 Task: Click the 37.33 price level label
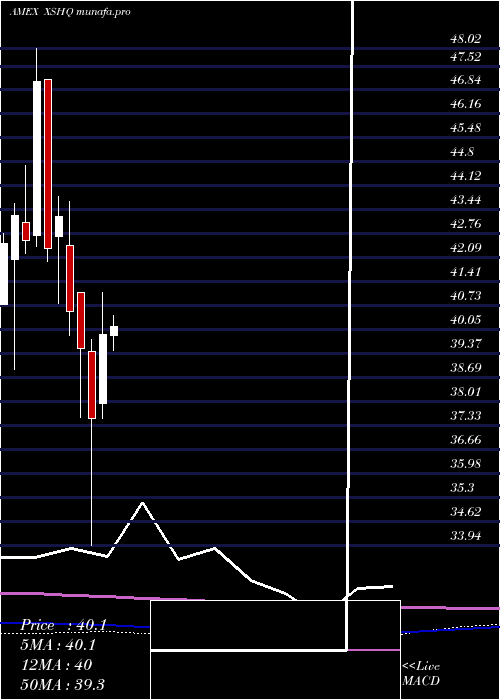point(466,416)
